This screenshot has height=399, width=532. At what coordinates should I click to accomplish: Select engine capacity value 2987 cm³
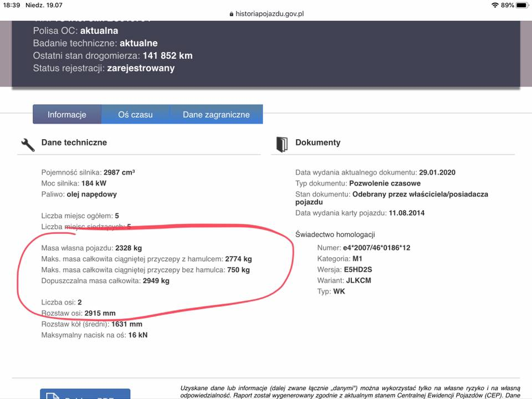(x=119, y=172)
